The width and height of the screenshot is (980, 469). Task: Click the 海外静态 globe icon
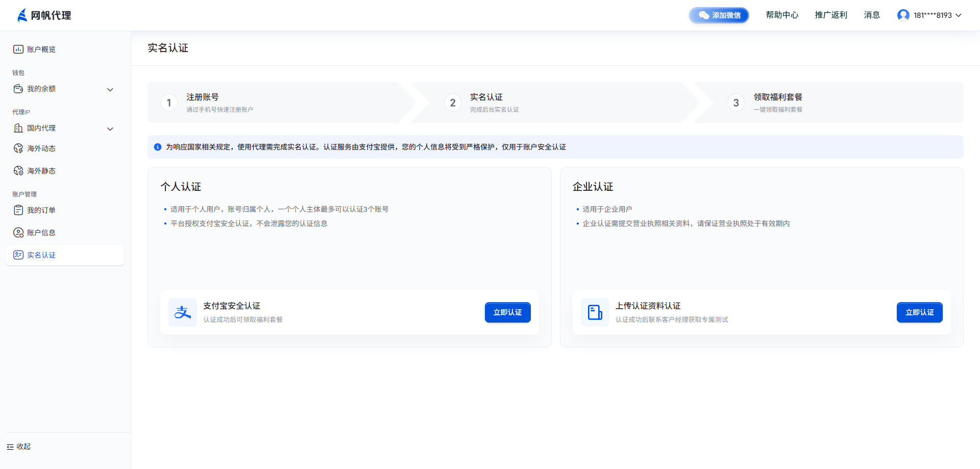pyautogui.click(x=18, y=171)
